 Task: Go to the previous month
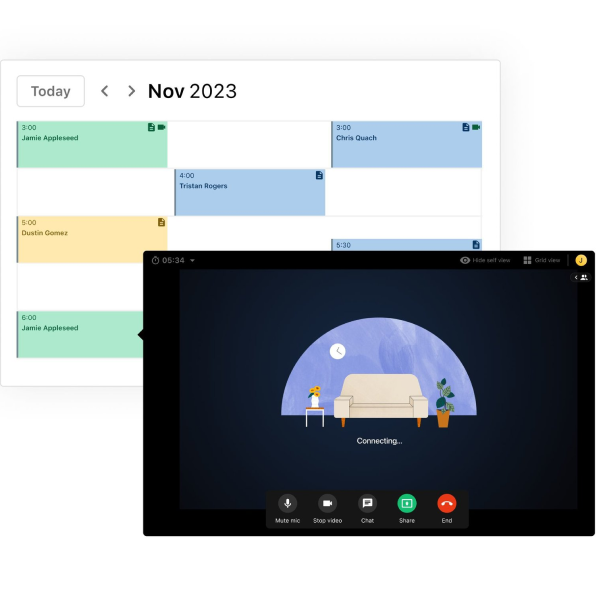(x=105, y=91)
